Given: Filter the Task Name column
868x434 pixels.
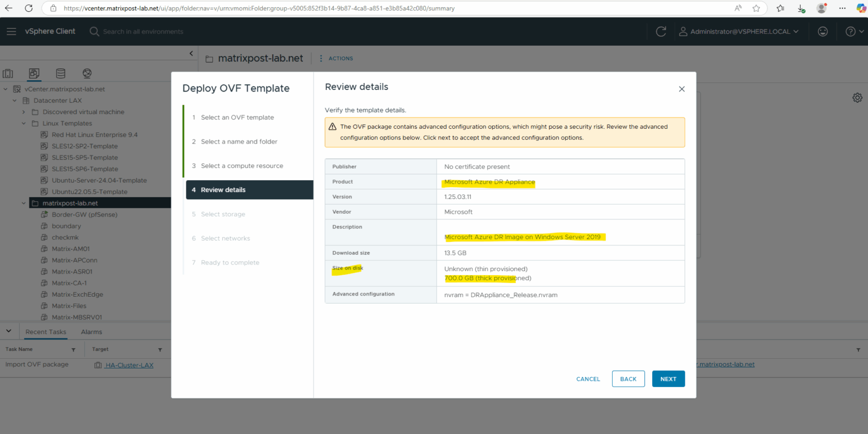Looking at the screenshot, I should (73, 349).
